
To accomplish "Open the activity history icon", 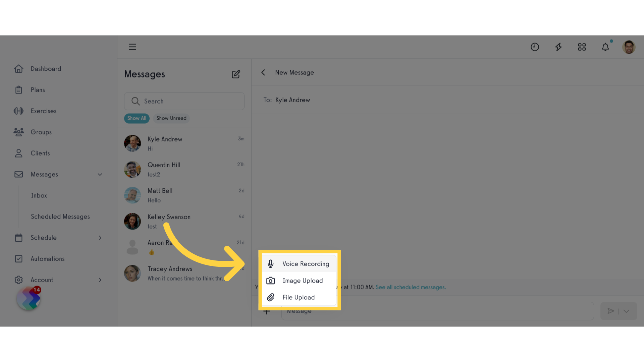I will pyautogui.click(x=535, y=47).
